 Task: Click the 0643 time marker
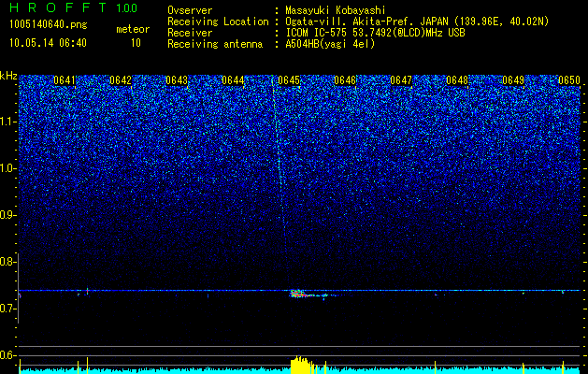pos(177,80)
